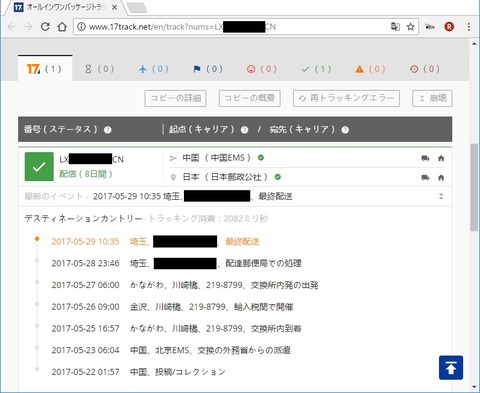The height and width of the screenshot is (393, 480).
Task: Click the scrollbar up arrow
Action: click(x=474, y=44)
